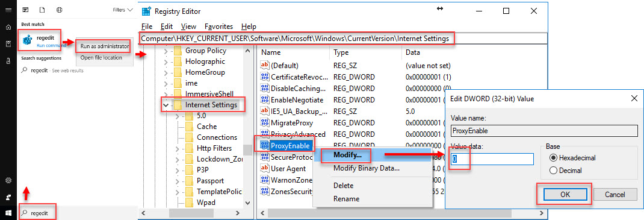Click the ZonesSecurity DWORD icon

tap(264, 191)
